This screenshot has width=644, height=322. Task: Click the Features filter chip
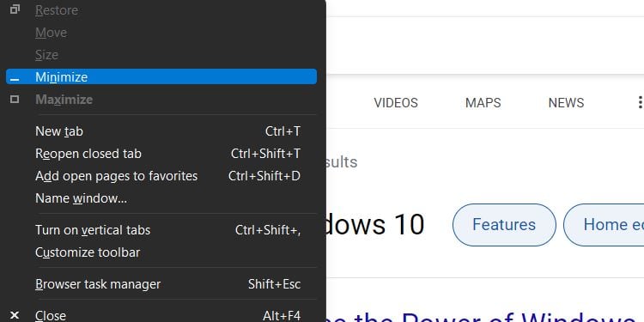504,225
